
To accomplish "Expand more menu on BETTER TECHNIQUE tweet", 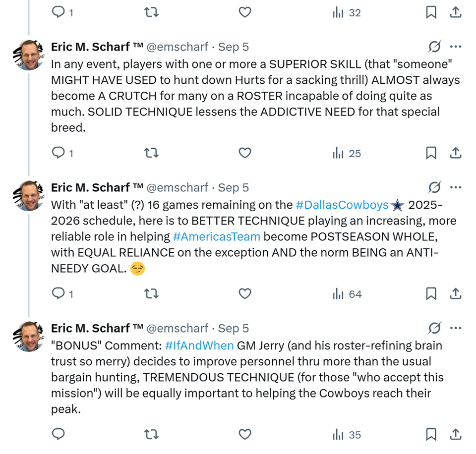I will tap(455, 187).
